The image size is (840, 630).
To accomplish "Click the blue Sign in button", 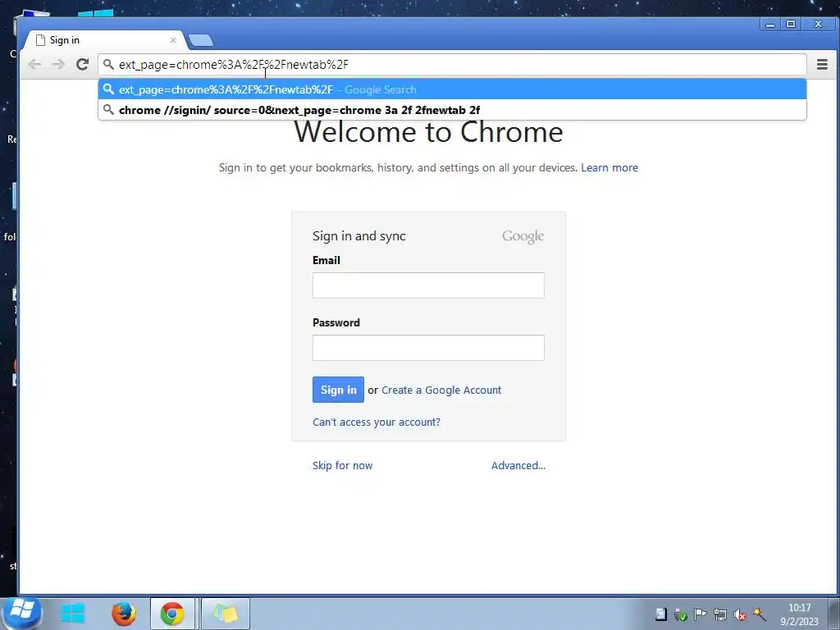I will [338, 390].
